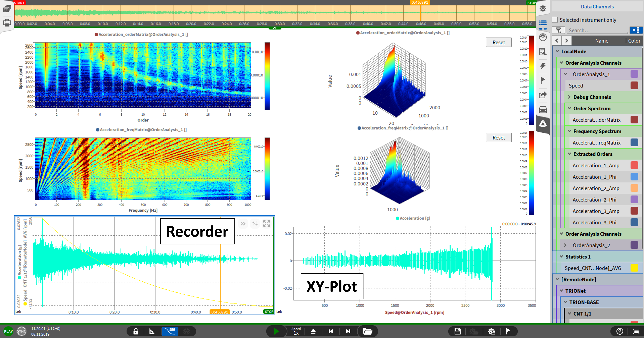Click the printer icon at top left
The image size is (644, 338).
coord(7,23)
